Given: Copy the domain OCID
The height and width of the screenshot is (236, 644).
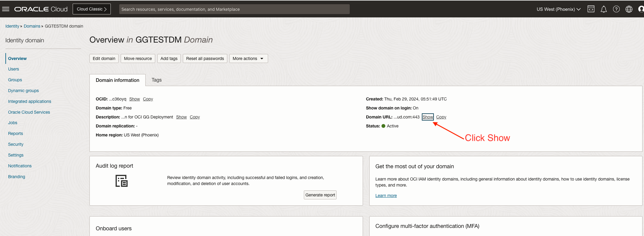Looking at the screenshot, I should (148, 99).
